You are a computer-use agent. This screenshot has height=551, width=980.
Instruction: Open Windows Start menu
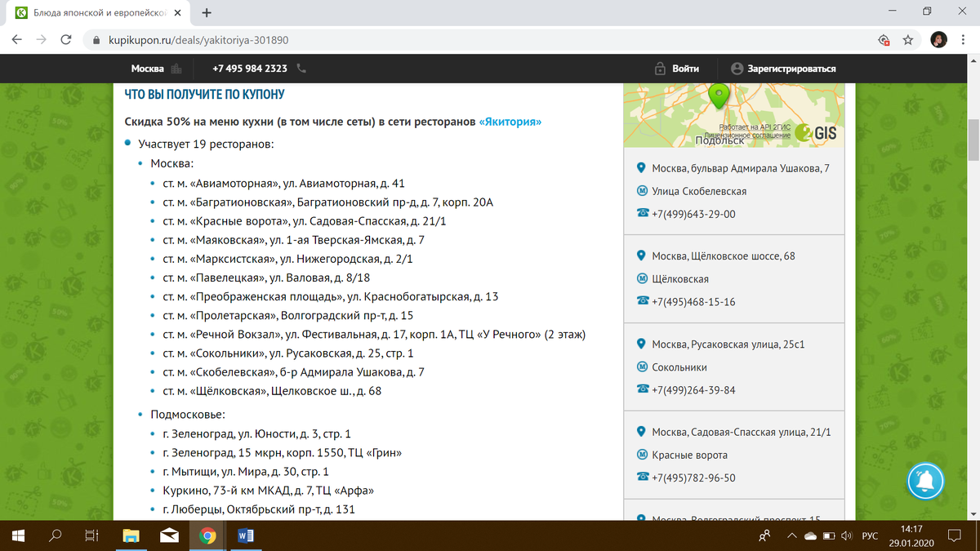19,535
